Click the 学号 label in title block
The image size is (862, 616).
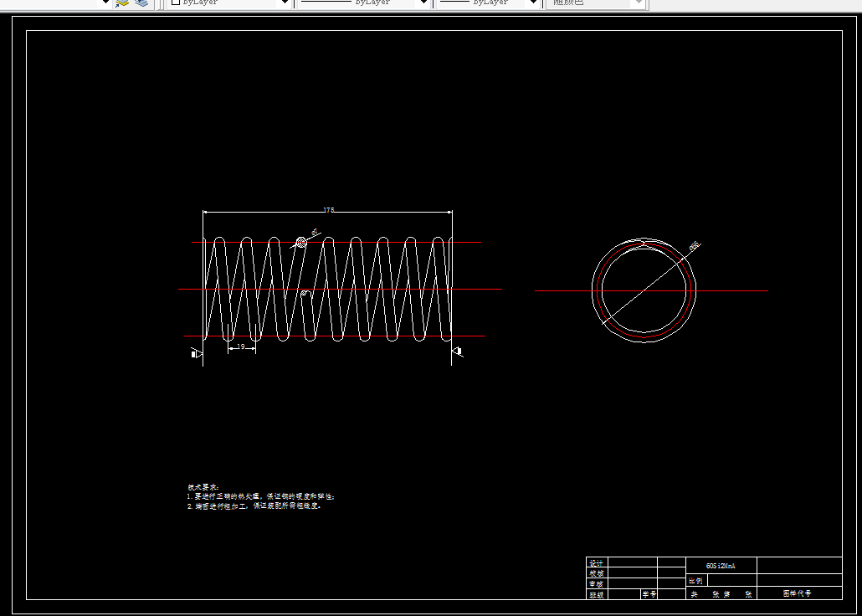point(649,594)
